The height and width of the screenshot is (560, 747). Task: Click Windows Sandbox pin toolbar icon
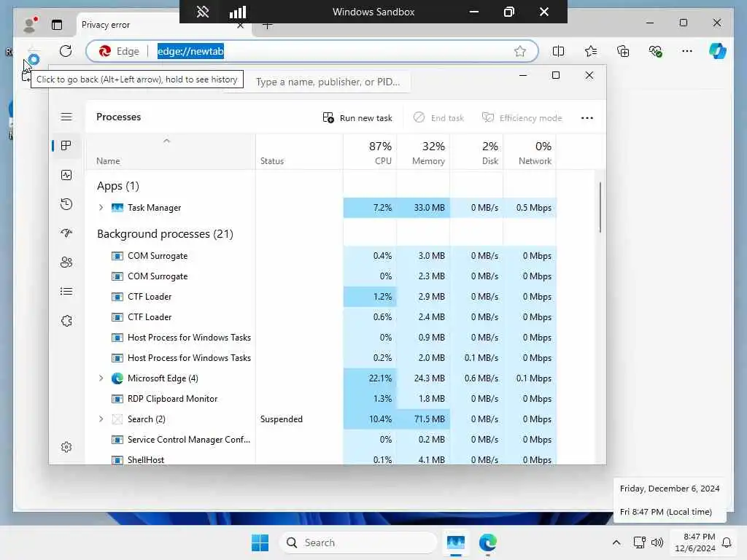coord(203,12)
